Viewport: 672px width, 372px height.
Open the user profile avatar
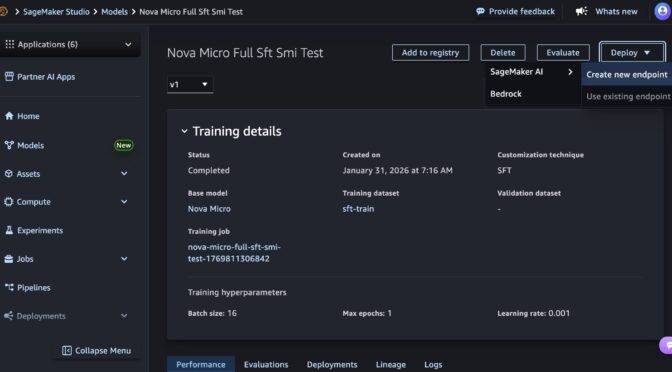pos(663,12)
